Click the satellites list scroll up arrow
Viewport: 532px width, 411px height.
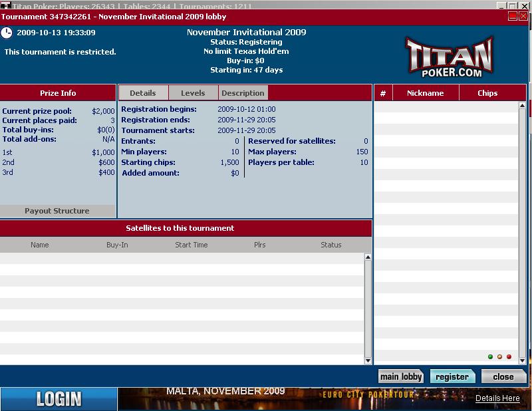click(368, 257)
